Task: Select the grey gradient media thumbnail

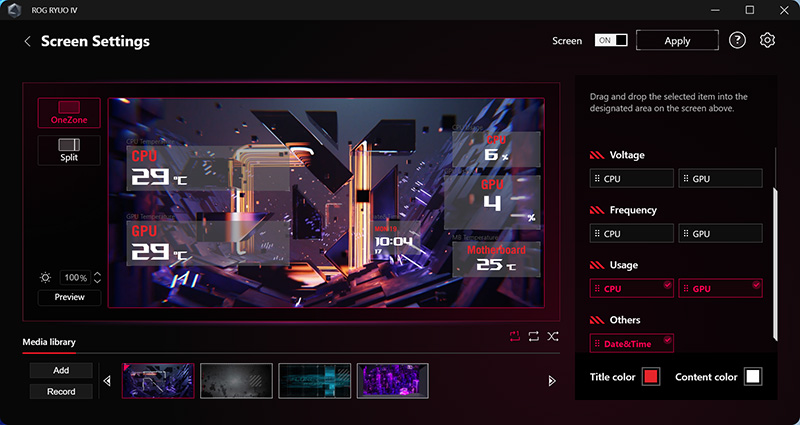Action: 236,381
